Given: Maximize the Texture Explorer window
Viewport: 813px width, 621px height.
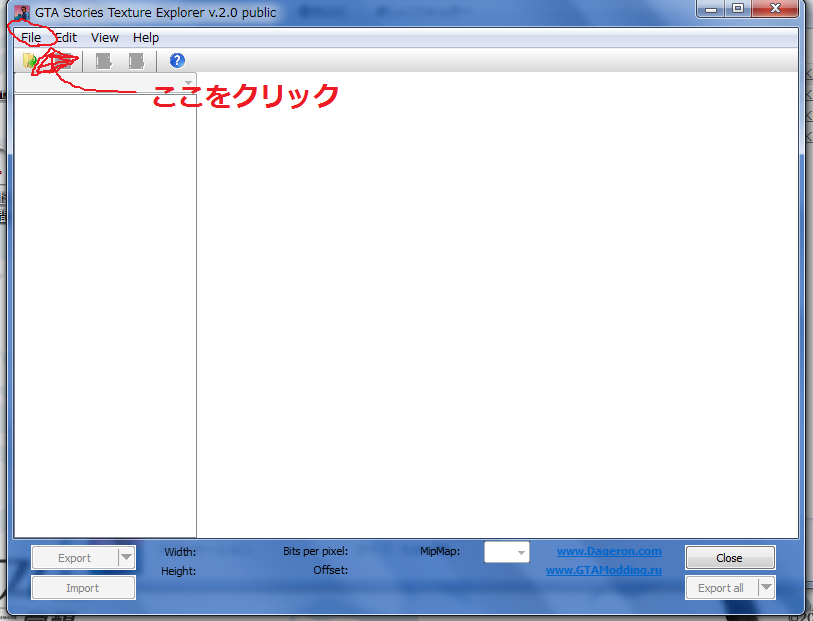Looking at the screenshot, I should click(x=738, y=9).
